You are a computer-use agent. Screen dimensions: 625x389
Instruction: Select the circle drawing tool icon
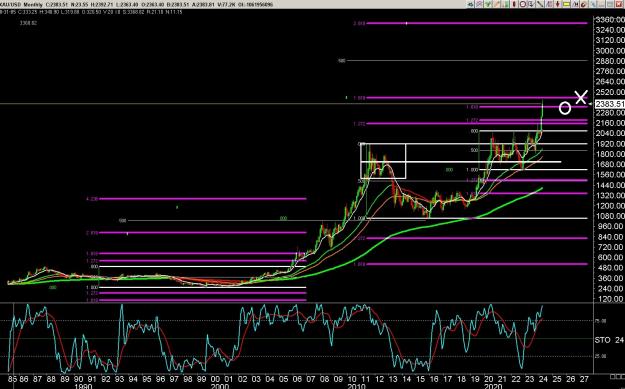coord(523,4)
